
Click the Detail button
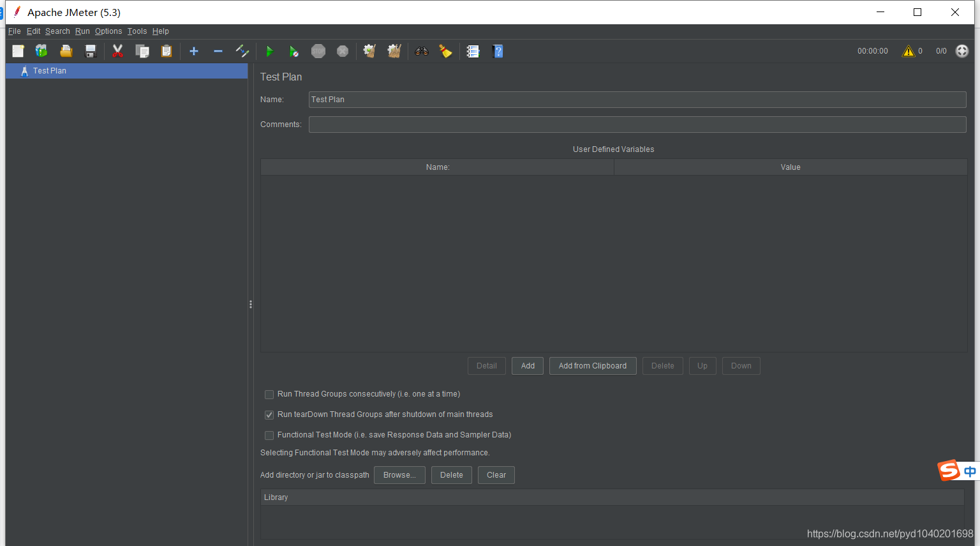pos(487,366)
